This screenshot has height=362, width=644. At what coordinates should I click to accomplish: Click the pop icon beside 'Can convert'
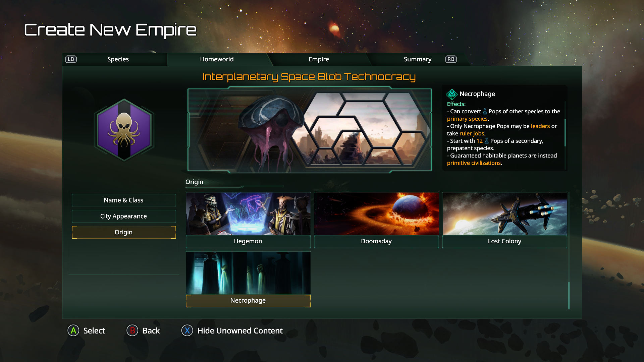[x=485, y=111]
